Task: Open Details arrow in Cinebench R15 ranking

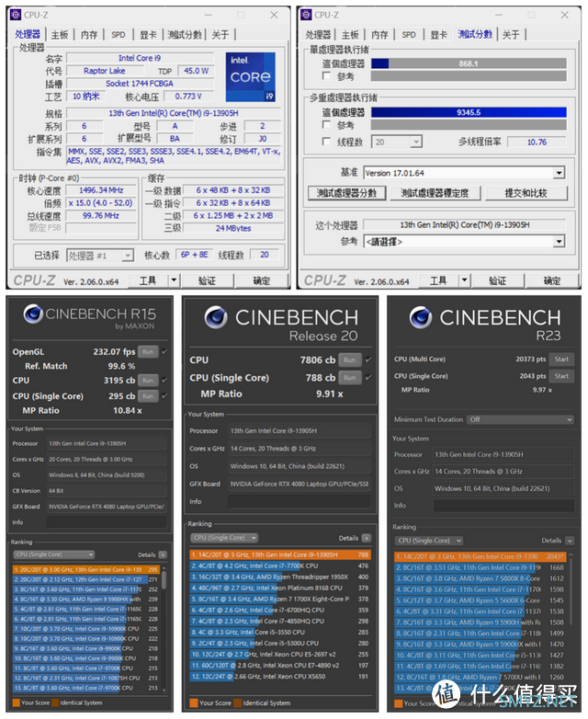Action: tap(163, 554)
